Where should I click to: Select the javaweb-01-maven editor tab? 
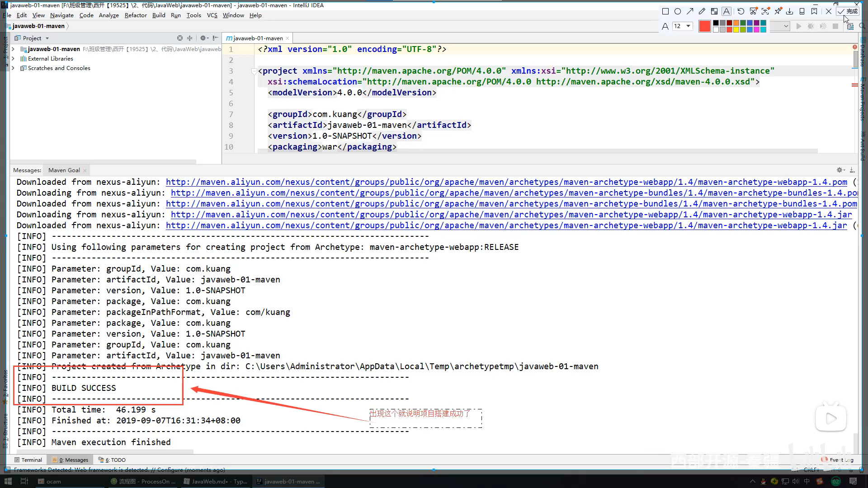coord(258,38)
